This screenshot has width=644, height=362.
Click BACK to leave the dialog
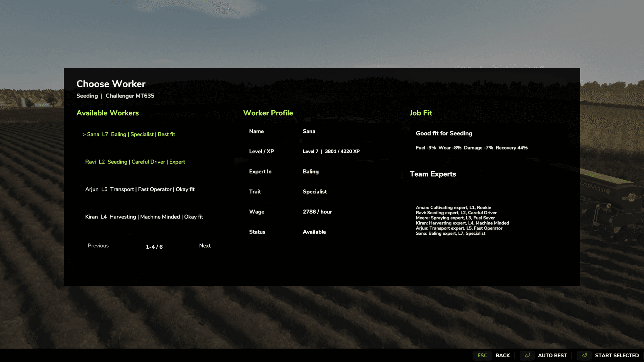click(x=502, y=355)
